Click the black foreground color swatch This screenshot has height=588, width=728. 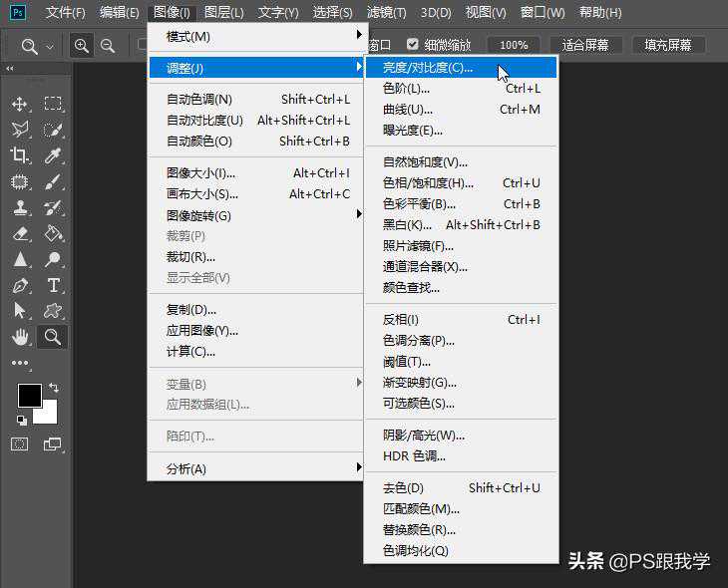pyautogui.click(x=28, y=396)
